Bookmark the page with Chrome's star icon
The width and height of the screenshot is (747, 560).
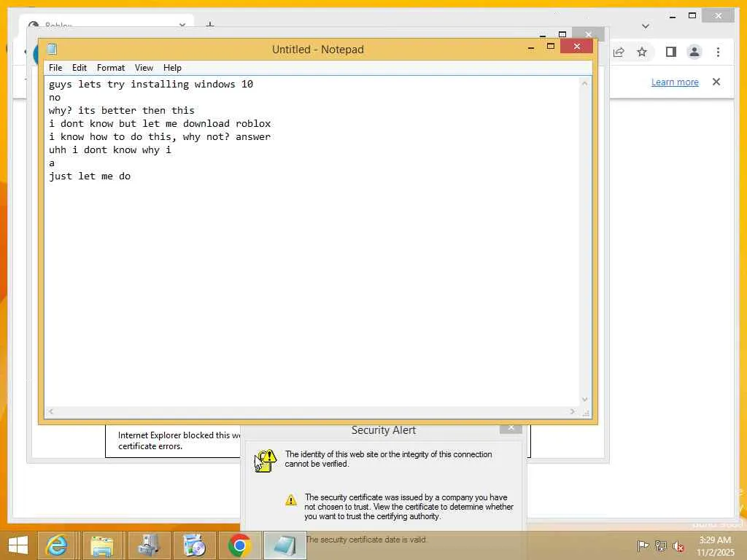[x=642, y=52]
